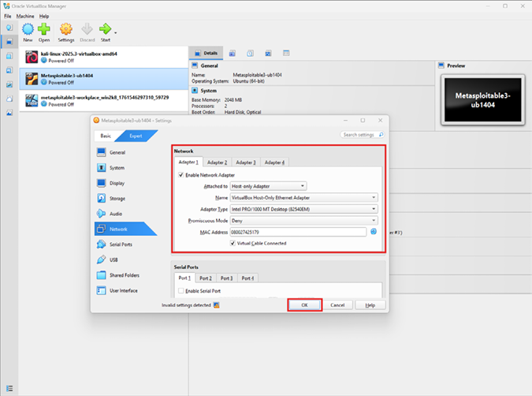Click the win2k8 VM icon
Viewport: 532px width, 396px height.
coord(32,100)
